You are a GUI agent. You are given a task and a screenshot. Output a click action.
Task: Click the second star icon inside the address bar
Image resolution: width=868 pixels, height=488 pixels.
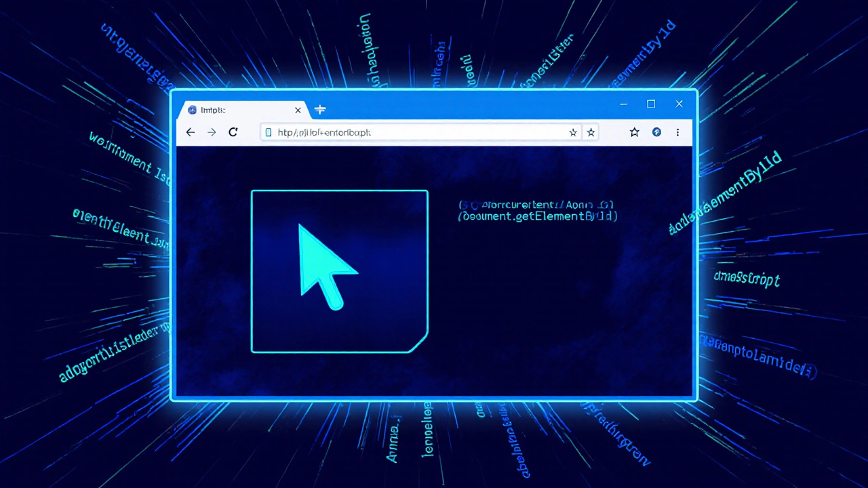point(591,132)
